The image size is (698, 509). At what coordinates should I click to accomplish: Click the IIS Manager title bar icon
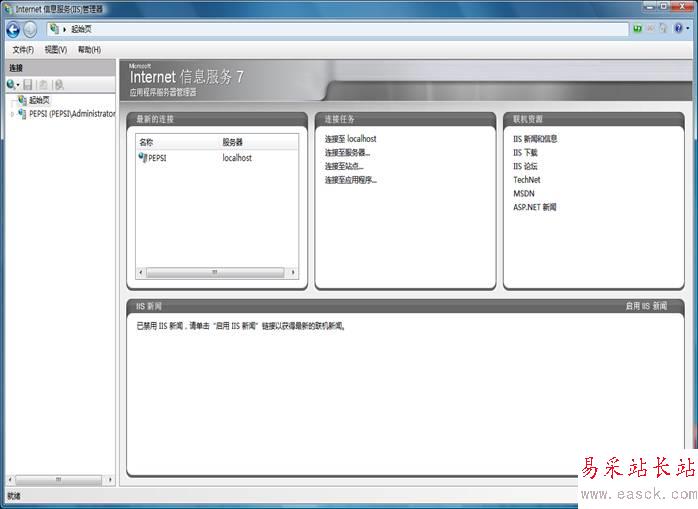click(x=8, y=9)
